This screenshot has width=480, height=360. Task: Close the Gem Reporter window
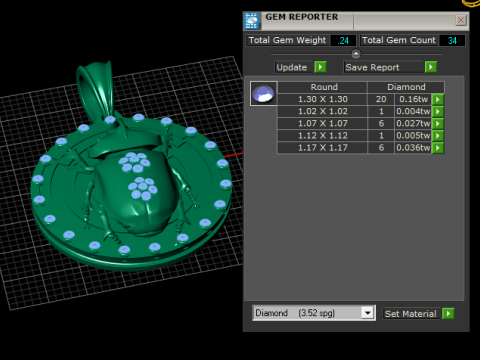[461, 20]
